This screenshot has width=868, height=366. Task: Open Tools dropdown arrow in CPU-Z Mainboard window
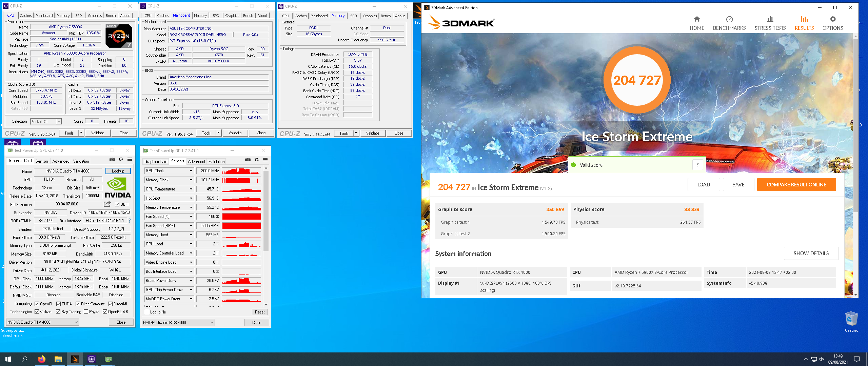coord(218,133)
